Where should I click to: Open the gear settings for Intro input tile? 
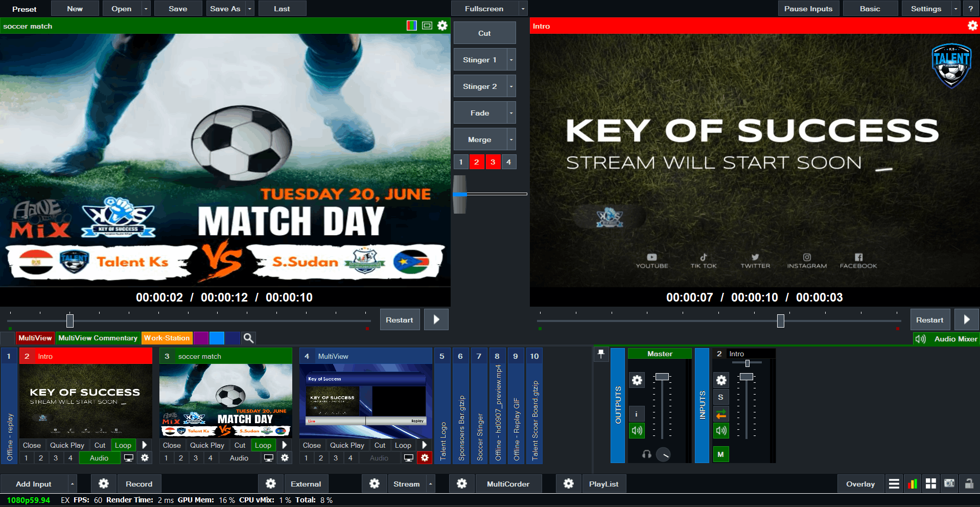click(x=145, y=458)
